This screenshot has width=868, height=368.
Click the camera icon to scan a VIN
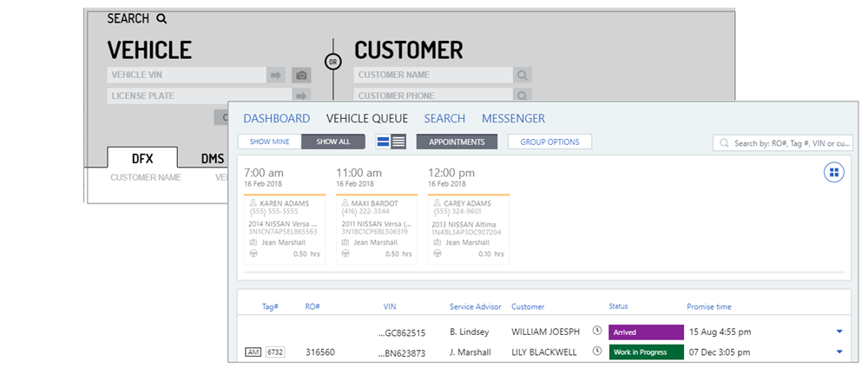tap(301, 76)
